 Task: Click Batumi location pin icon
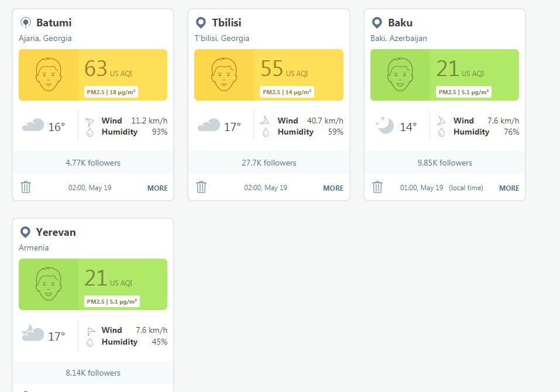(x=25, y=23)
